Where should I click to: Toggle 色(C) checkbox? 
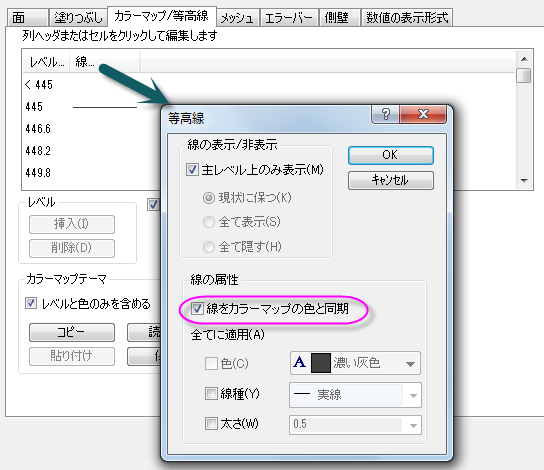[x=211, y=364]
